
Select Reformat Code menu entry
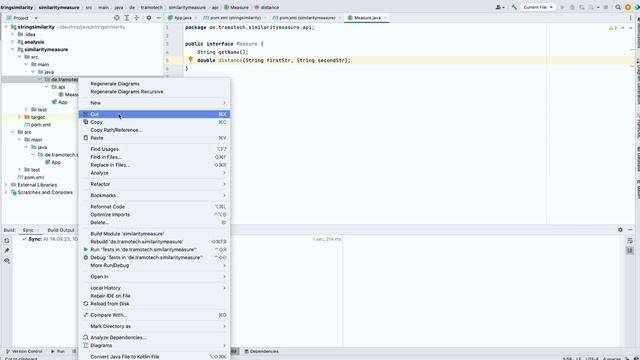pyautogui.click(x=154, y=207)
